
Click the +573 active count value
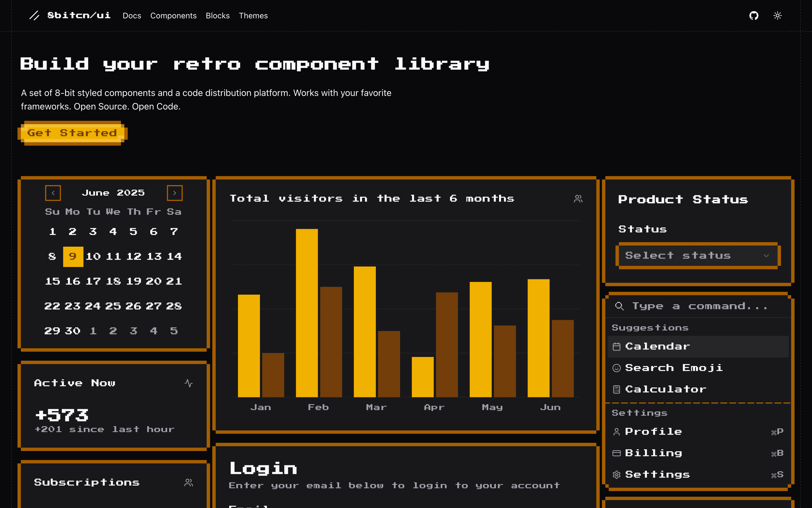pos(62,415)
